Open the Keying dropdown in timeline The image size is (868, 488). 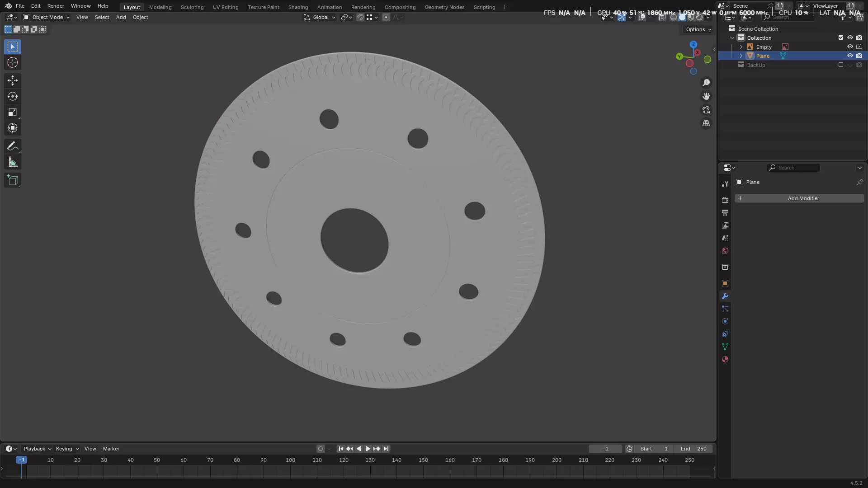tap(67, 449)
